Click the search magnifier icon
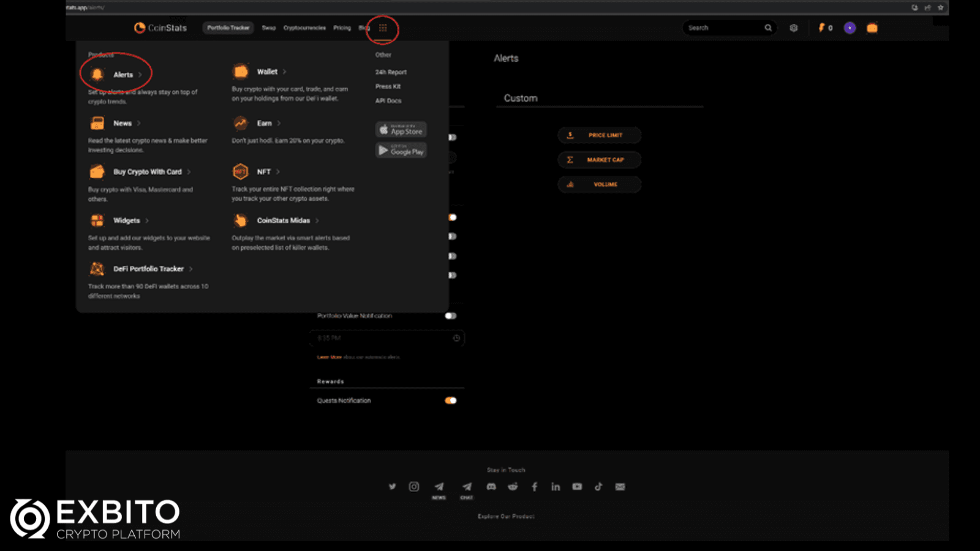 [768, 28]
